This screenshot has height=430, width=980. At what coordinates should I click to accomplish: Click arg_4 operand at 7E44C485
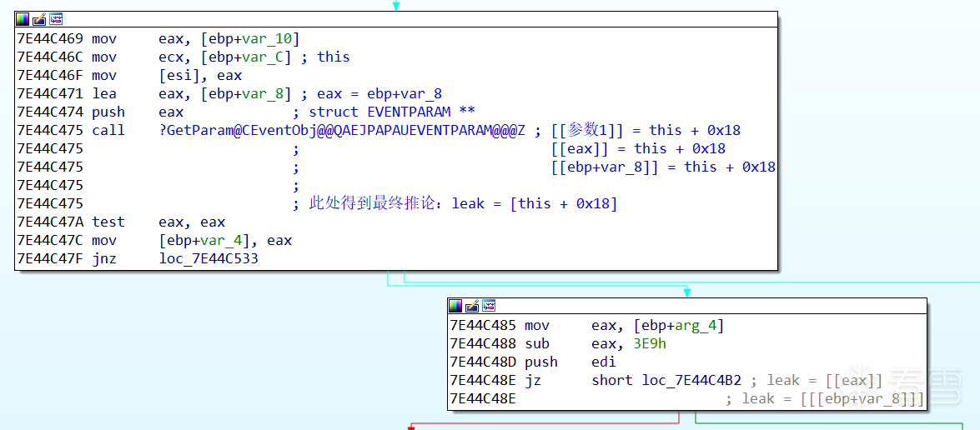coord(696,325)
